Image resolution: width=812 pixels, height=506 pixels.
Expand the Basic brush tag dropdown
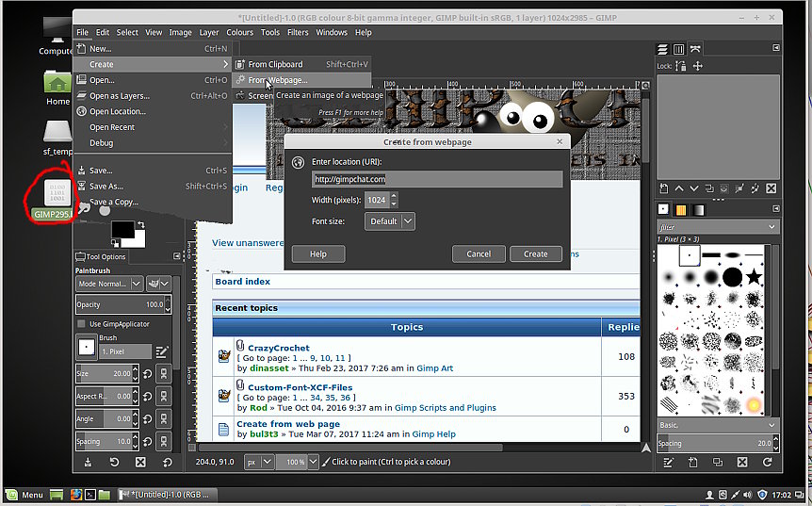[x=771, y=425]
